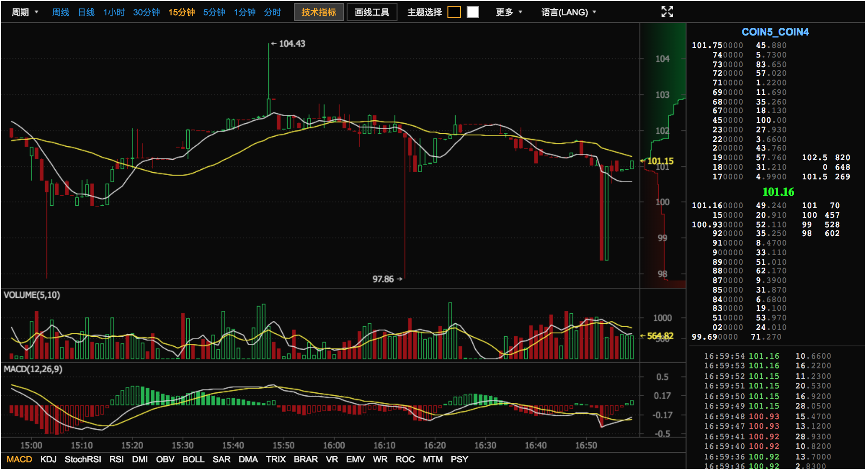Select the top ask row 101.750000
The width and height of the screenshot is (868, 471).
(x=739, y=46)
